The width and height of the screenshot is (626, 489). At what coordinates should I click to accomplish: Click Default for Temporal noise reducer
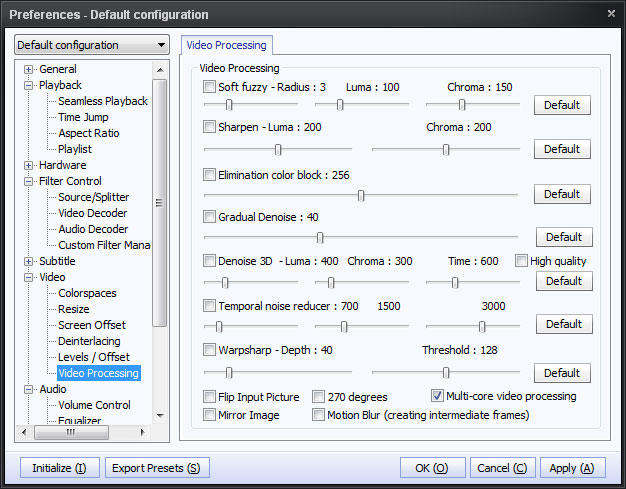coord(564,324)
